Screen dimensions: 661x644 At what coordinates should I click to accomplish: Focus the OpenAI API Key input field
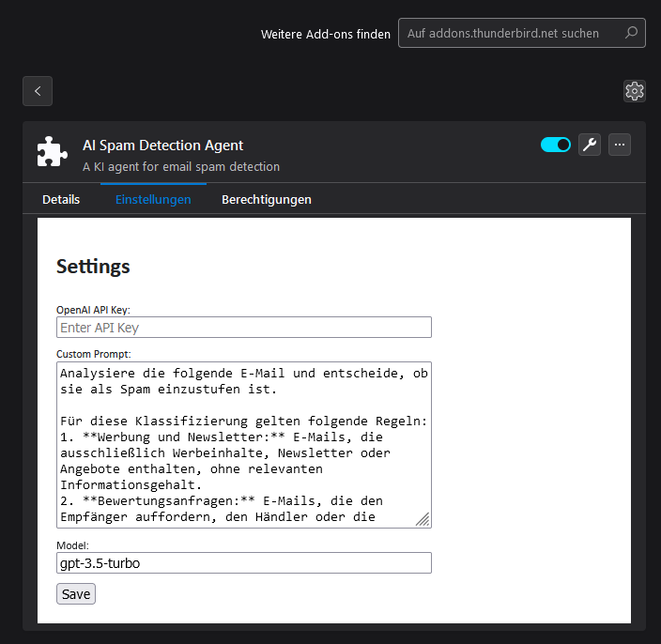244,328
